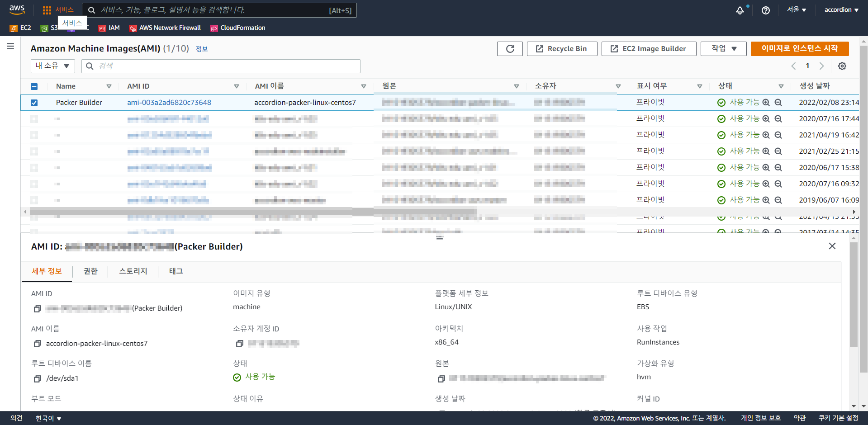
Task: Open the accordion account dropdown
Action: pyautogui.click(x=841, y=9)
